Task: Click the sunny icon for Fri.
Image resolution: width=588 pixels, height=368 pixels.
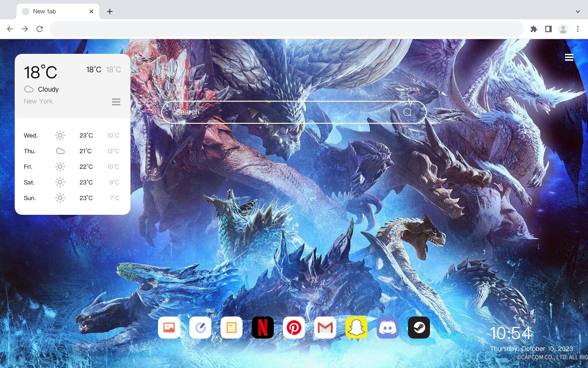Action: pos(60,167)
